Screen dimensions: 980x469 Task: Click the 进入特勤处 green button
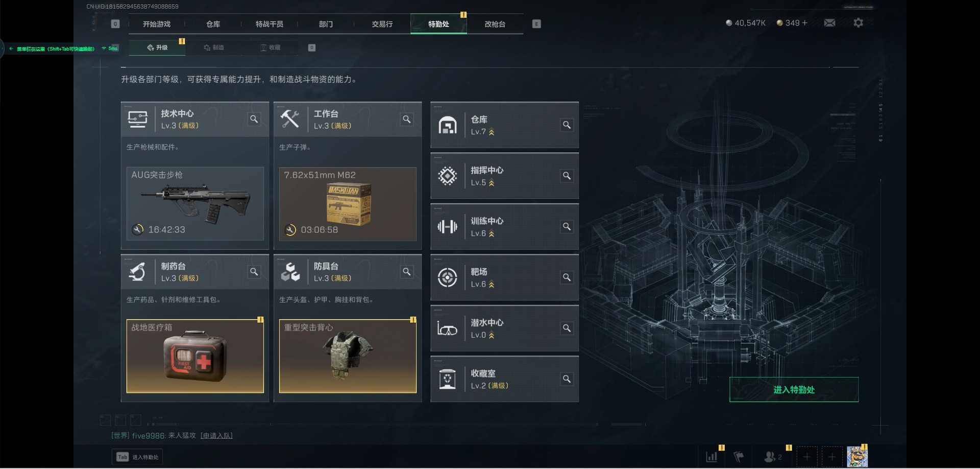coord(794,390)
